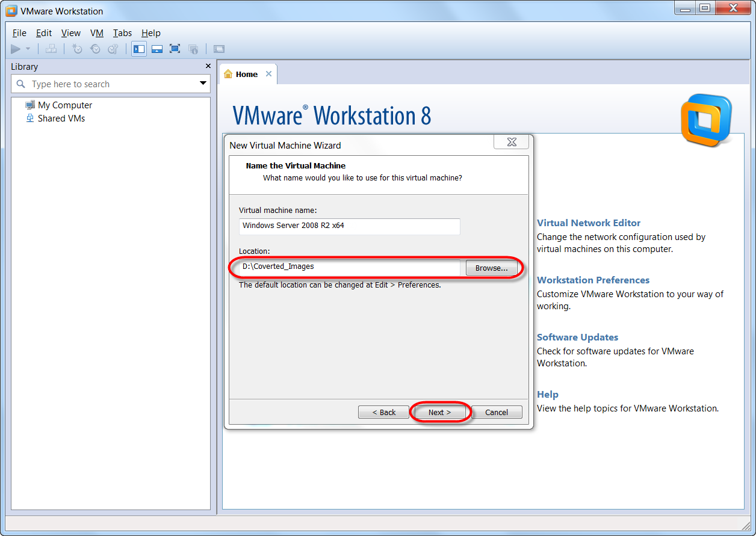Viewport: 756px width, 536px height.
Task: Click the 'Library' panel title
Action: click(x=24, y=67)
